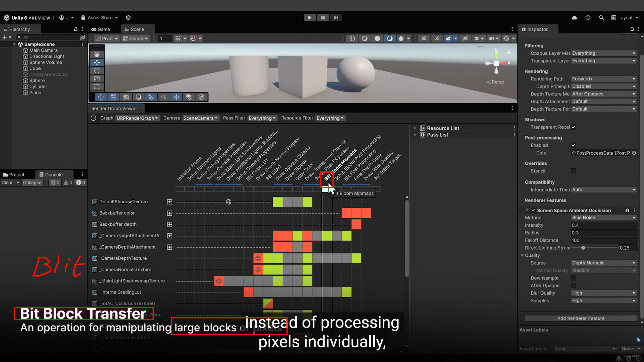Image resolution: width=644 pixels, height=362 pixels.
Task: Open the Layout dropdown
Action: (x=625, y=18)
